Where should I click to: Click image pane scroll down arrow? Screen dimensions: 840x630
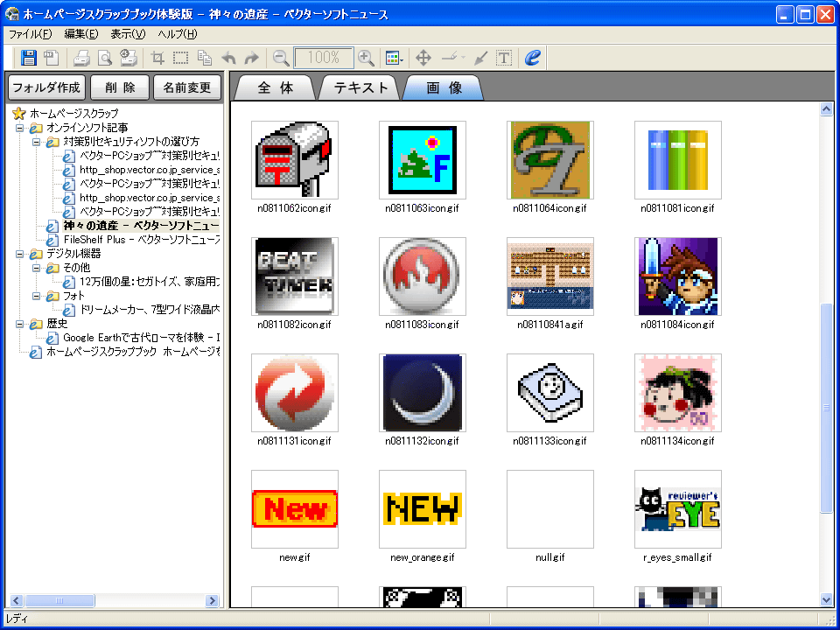826,600
